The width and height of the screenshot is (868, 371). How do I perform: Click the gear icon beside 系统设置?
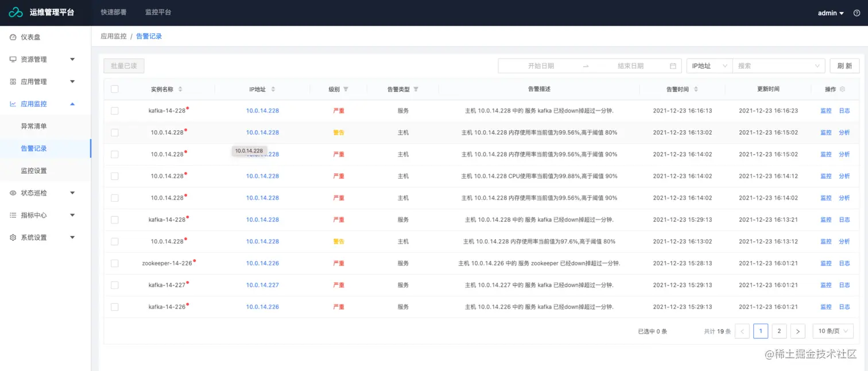point(13,238)
